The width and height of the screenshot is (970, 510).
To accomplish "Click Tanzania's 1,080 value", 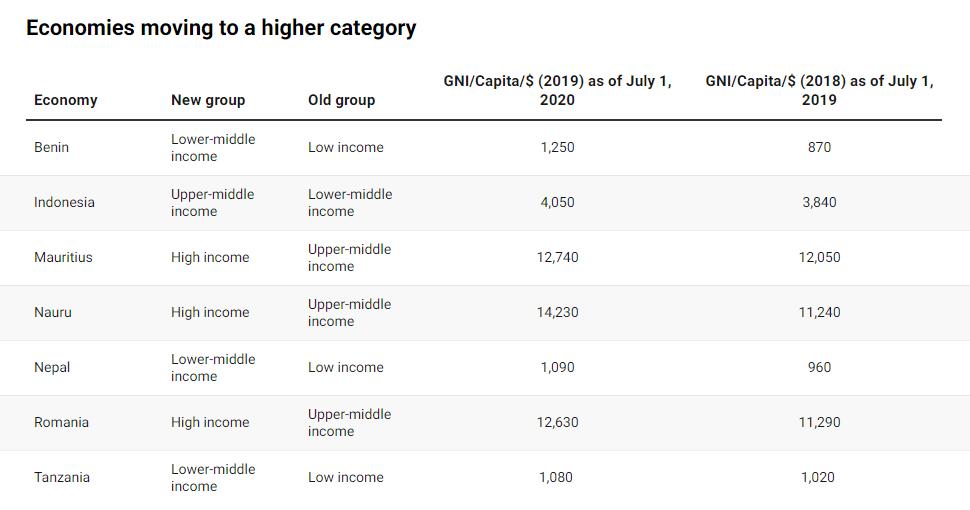I will [x=556, y=478].
